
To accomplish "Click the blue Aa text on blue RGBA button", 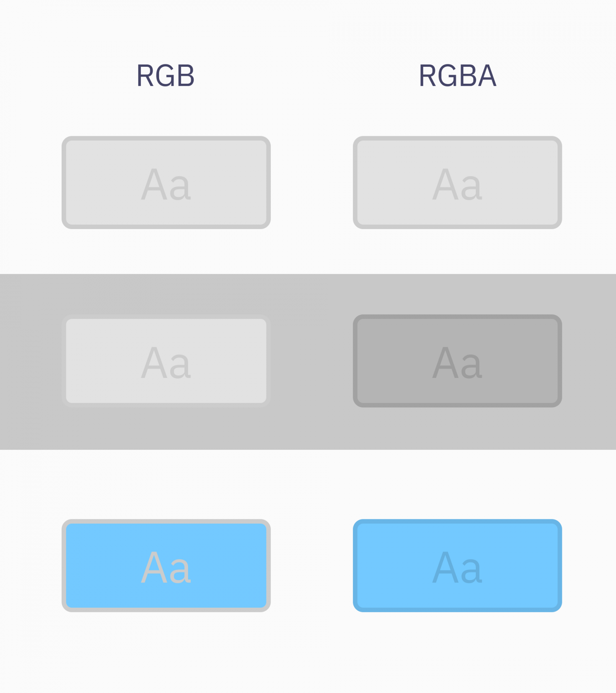I will 457,567.
